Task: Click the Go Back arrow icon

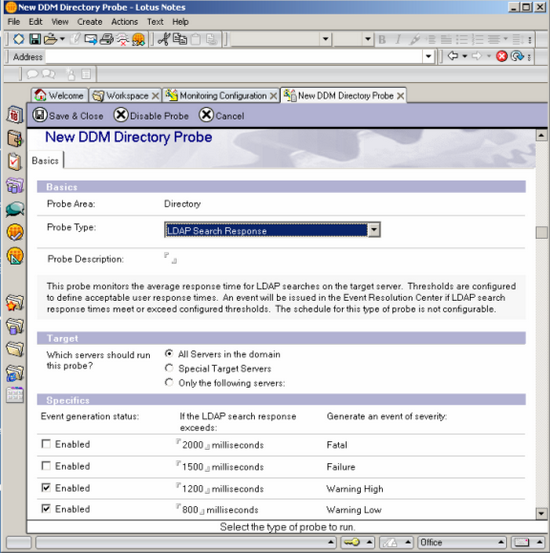Action: pyautogui.click(x=453, y=56)
